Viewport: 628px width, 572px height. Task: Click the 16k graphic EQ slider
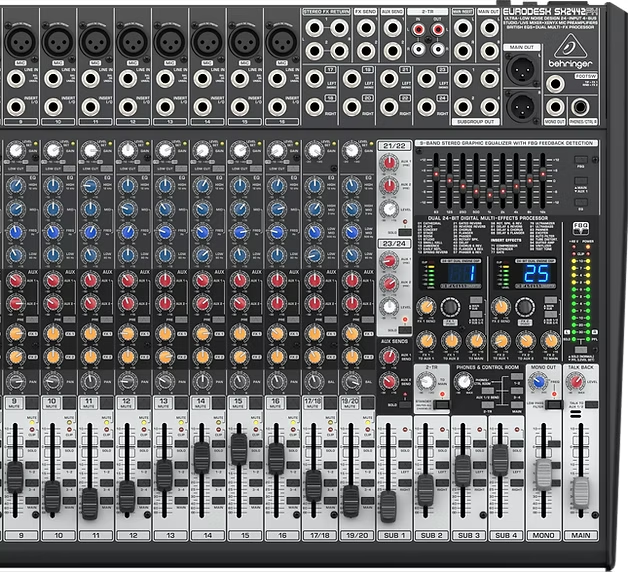coord(543,174)
